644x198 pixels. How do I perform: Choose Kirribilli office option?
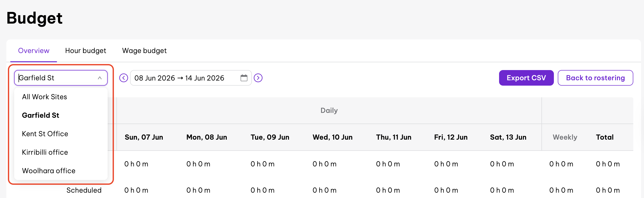tap(61, 152)
